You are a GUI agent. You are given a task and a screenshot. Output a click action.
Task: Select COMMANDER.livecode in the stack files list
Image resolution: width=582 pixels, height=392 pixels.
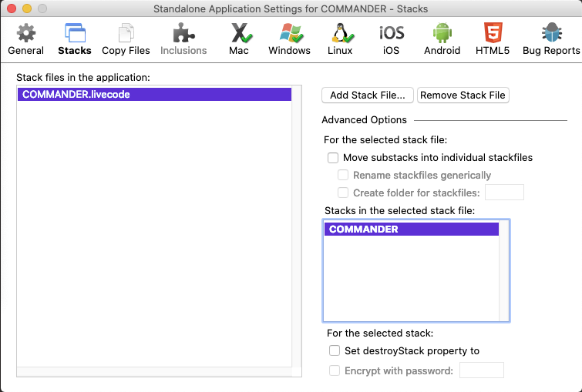[x=153, y=95]
